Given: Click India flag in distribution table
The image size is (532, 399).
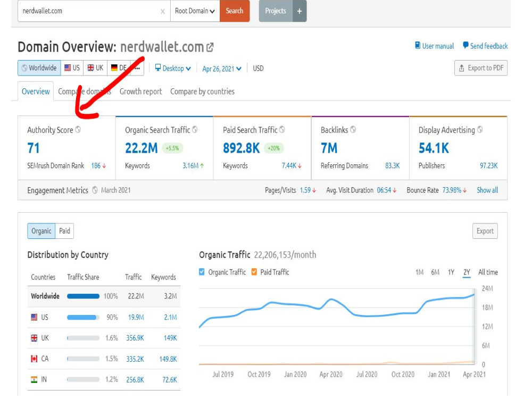Looking at the screenshot, I should click(x=34, y=380).
